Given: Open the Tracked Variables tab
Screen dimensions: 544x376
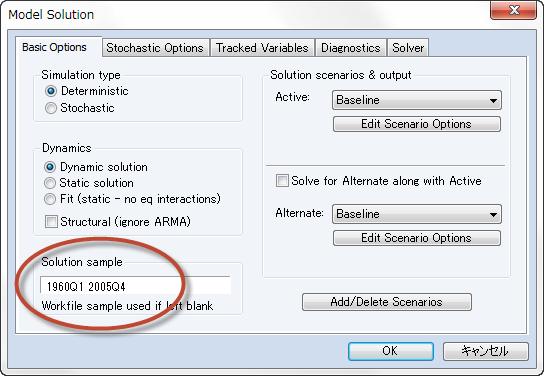Looking at the screenshot, I should coord(262,48).
